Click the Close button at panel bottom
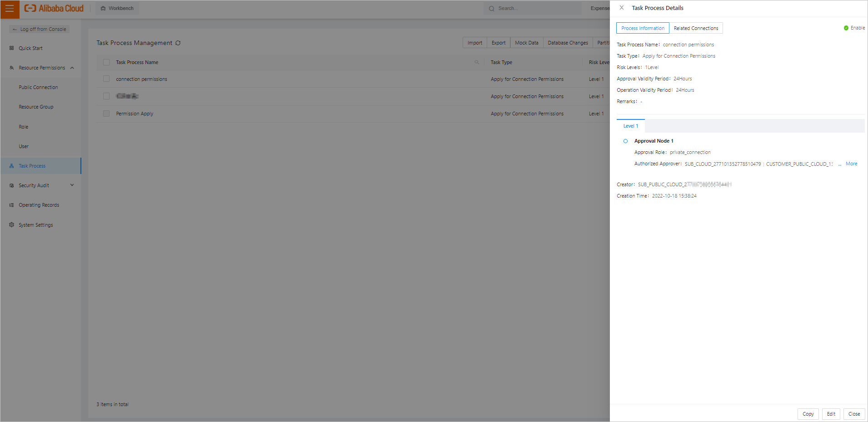 (854, 414)
